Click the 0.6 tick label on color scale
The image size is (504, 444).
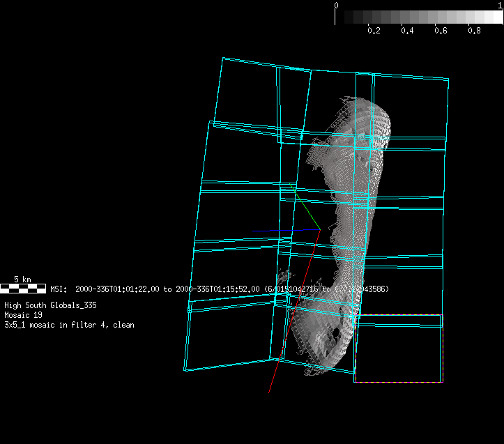click(x=441, y=31)
